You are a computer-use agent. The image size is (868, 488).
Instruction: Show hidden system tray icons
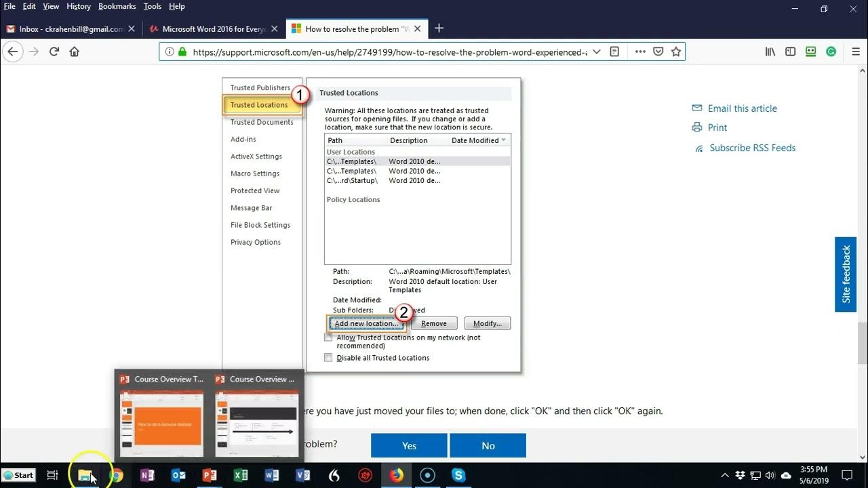point(725,475)
